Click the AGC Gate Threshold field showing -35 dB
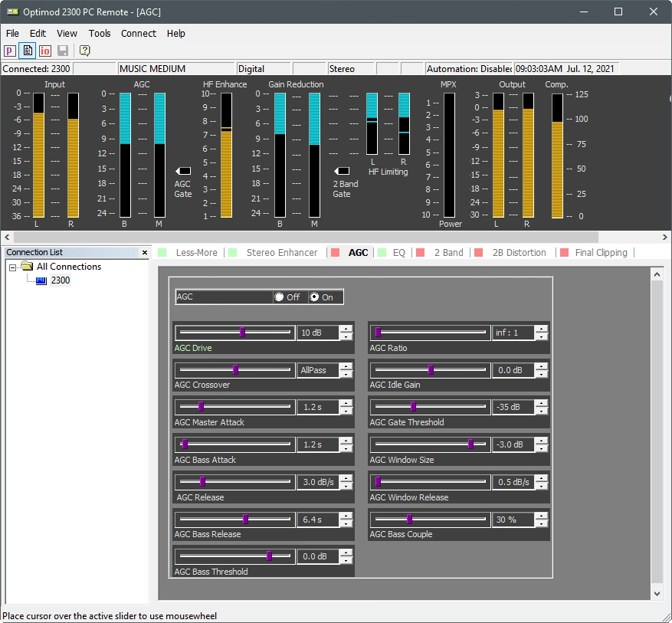This screenshot has height=623, width=672. 513,407
